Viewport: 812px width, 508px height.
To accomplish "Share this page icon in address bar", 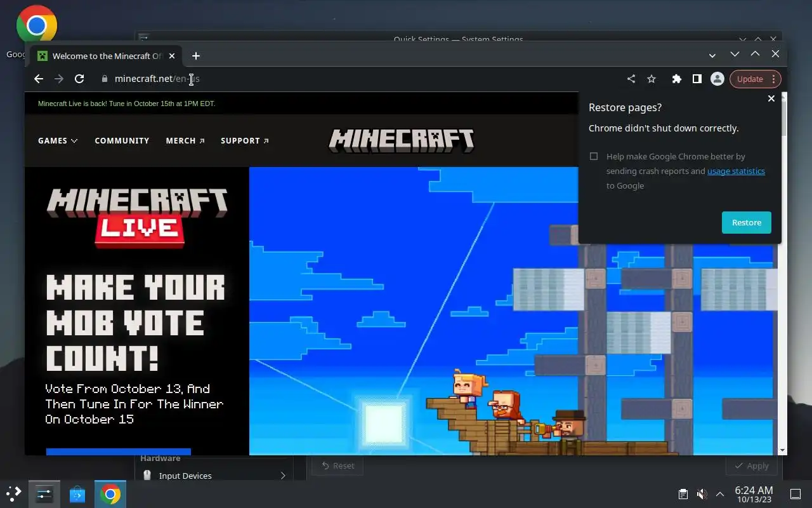I will (631, 79).
